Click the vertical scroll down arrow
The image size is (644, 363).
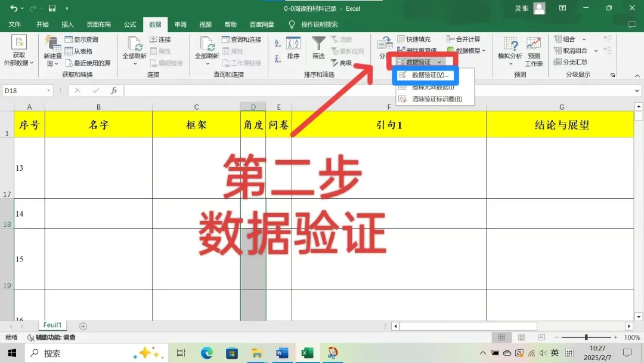(639, 316)
